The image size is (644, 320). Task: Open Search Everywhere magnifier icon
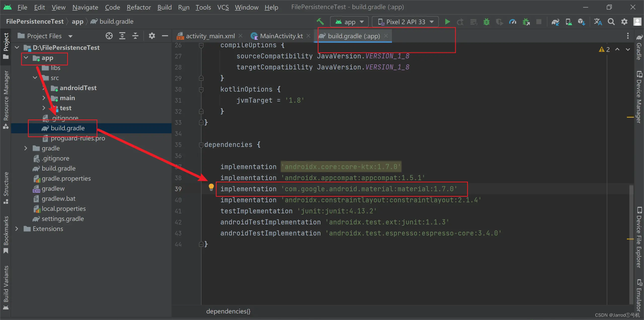click(x=611, y=22)
